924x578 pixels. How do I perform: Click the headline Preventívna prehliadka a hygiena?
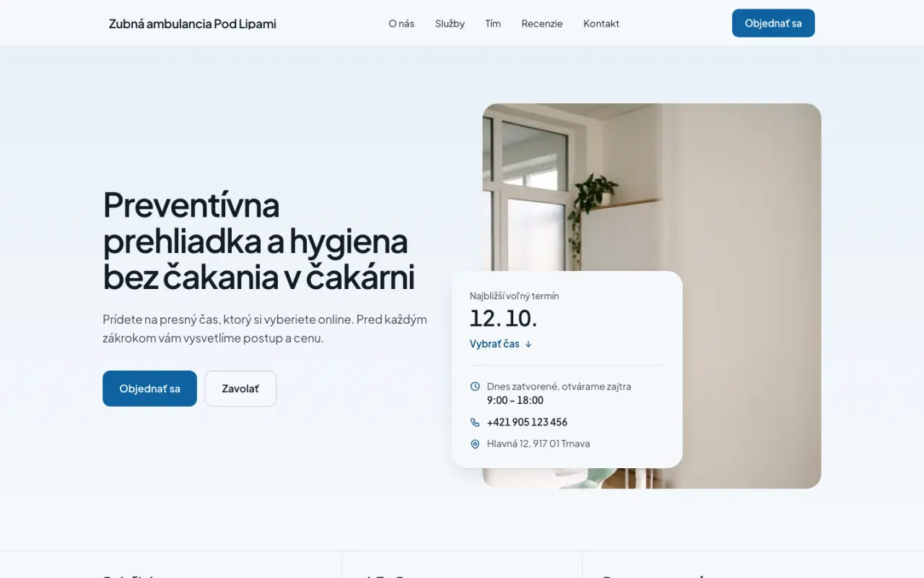(259, 241)
